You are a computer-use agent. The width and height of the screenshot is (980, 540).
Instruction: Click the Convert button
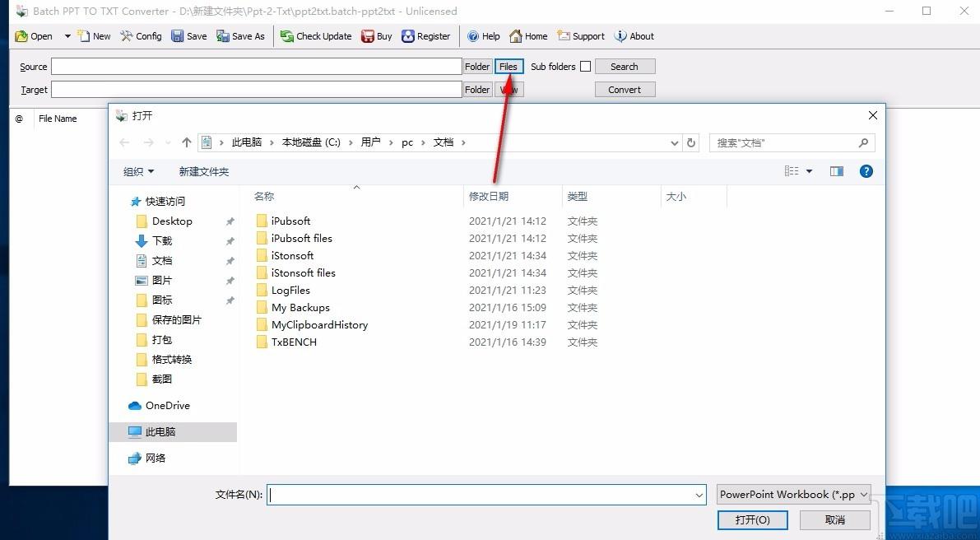(625, 90)
